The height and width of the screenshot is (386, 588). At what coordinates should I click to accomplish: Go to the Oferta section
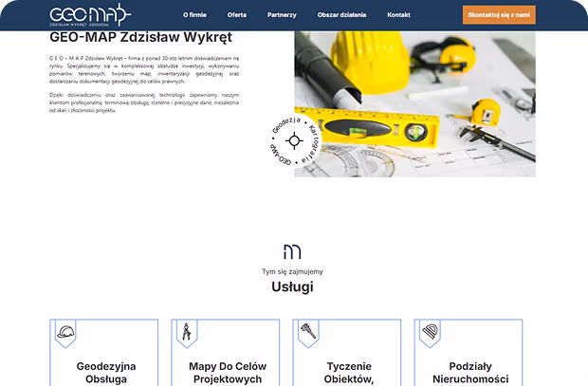pos(237,15)
